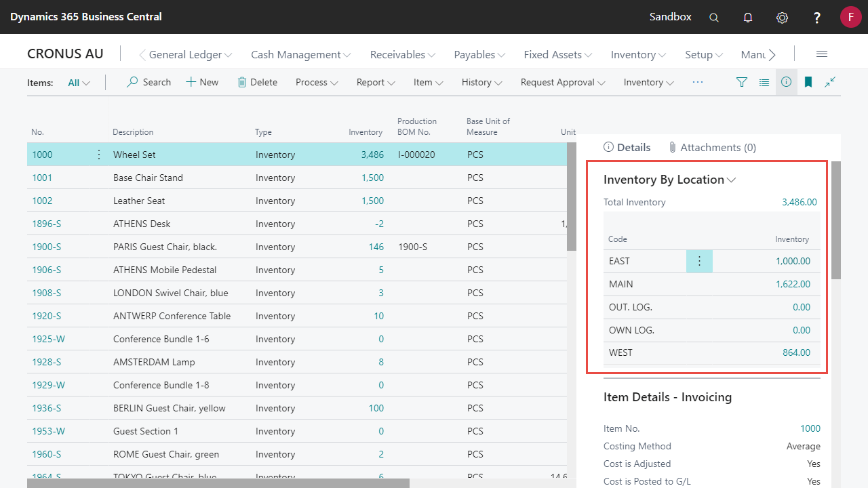Switch to the Attachments (0) tab
This screenshot has width=868, height=488.
click(x=712, y=147)
